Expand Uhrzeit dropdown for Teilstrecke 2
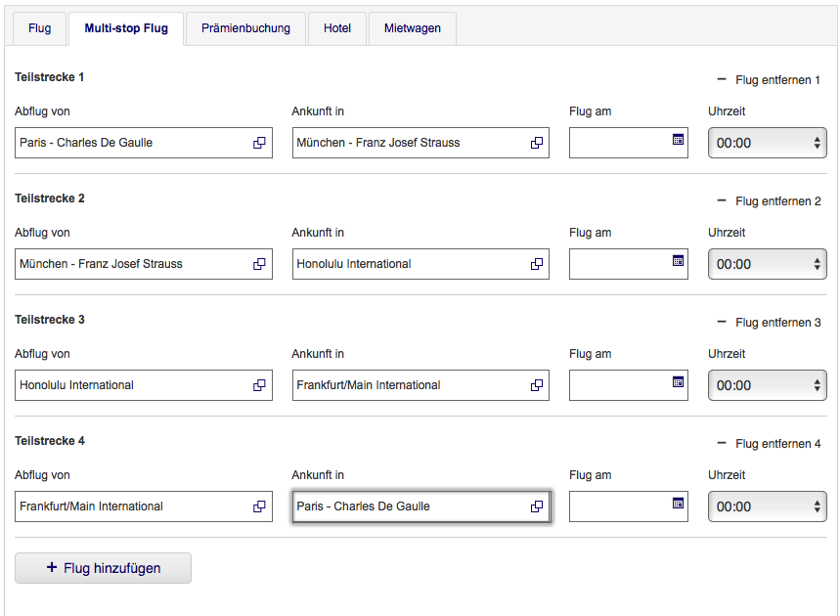 (767, 264)
